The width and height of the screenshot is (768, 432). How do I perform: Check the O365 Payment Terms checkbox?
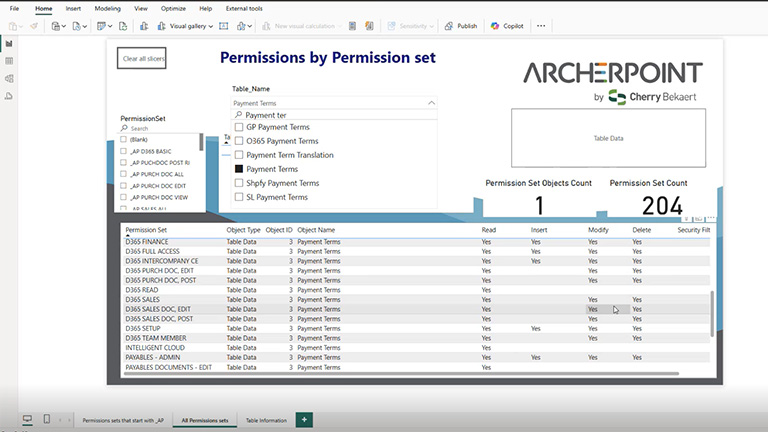click(x=239, y=141)
